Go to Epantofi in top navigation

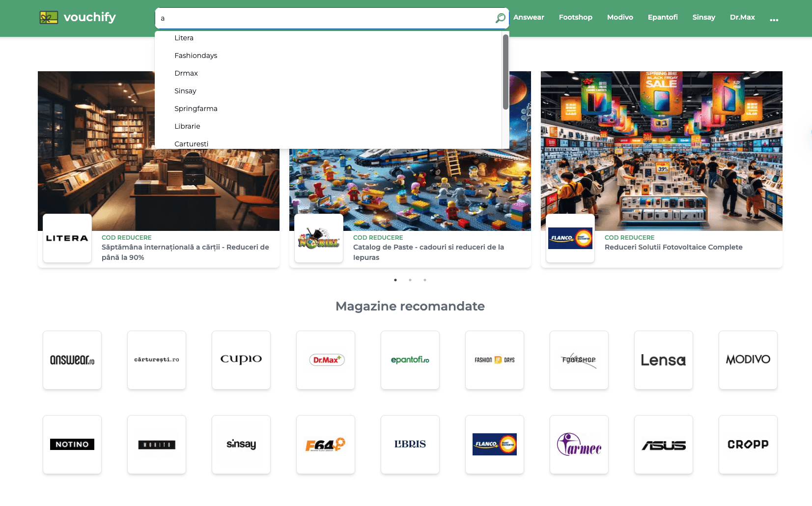[663, 17]
